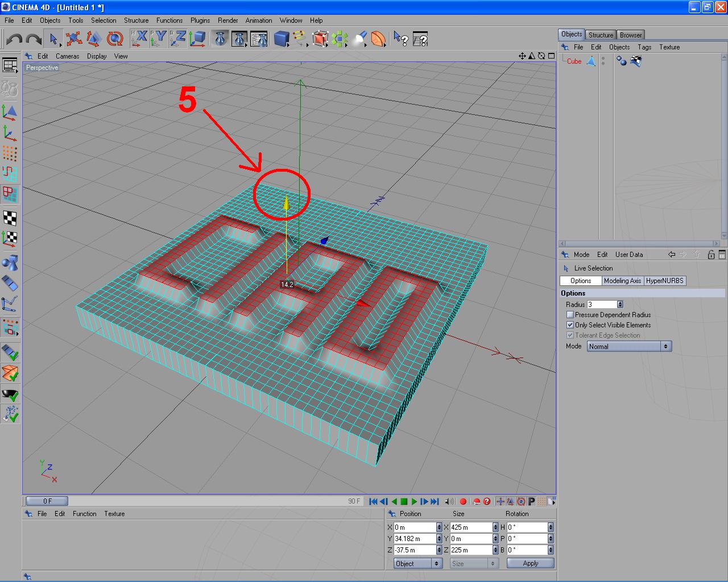The height and width of the screenshot is (582, 728).
Task: Switch to the Modeling Axis tab
Action: pos(622,281)
